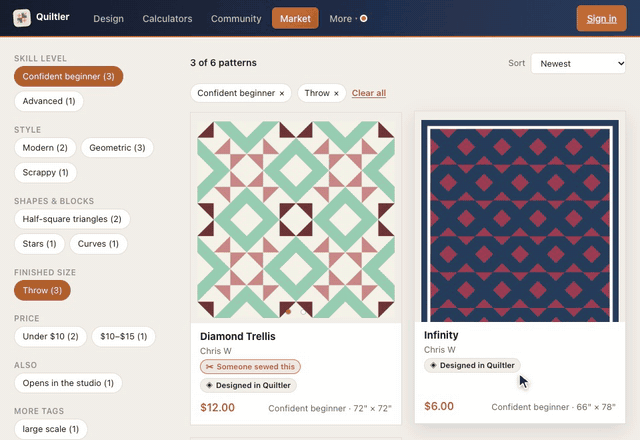Click the $6.00 price on Infinity
The height and width of the screenshot is (440, 640).
point(439,406)
